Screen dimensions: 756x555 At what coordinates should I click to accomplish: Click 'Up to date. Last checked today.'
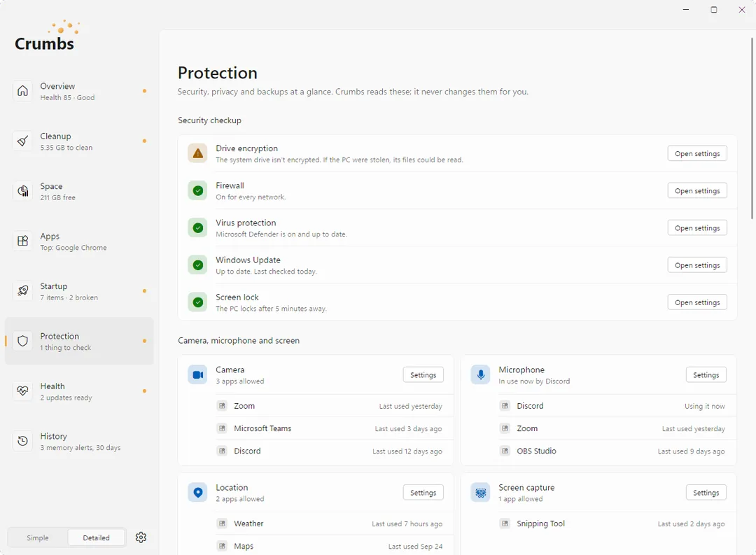(x=266, y=271)
